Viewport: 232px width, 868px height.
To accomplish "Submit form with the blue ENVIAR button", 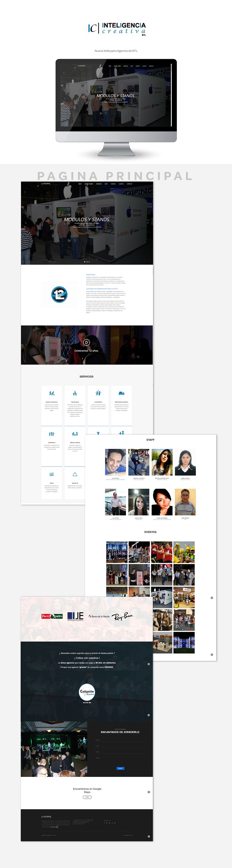I will click(120, 768).
